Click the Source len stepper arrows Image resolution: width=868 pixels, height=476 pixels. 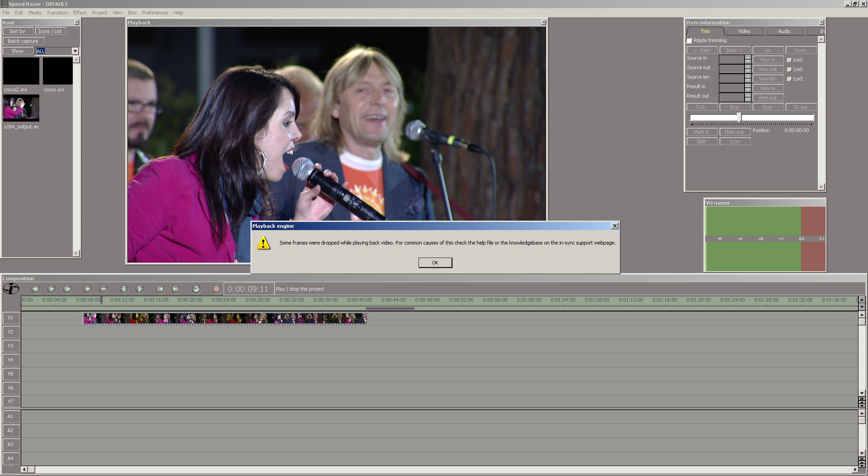(x=748, y=78)
